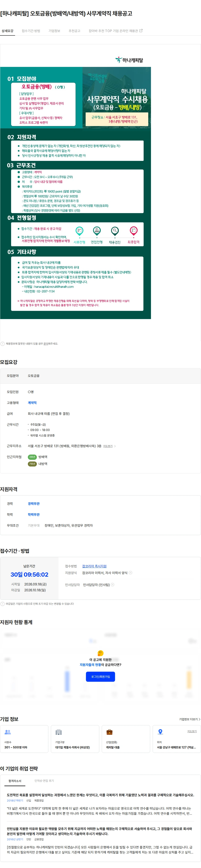Open 지도보기 link in the 위치 card

[192, 731]
